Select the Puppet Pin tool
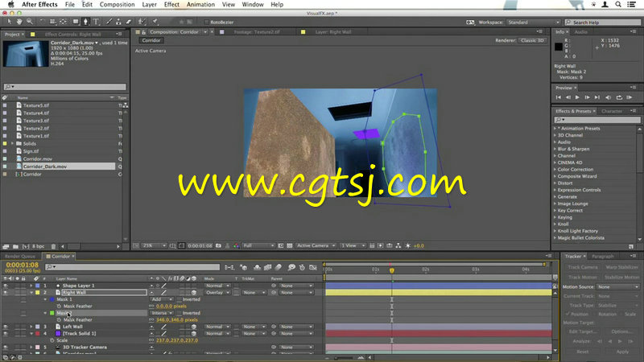Screen dimensions: 644x362 pyautogui.click(x=155, y=22)
